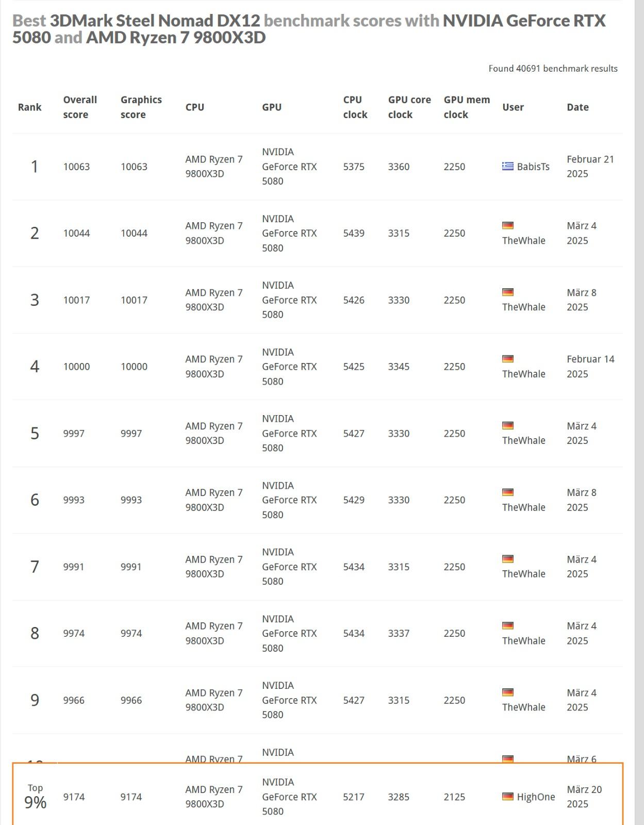The image size is (644, 825).
Task: Click the German flag beside HighOne
Action: 507,797
